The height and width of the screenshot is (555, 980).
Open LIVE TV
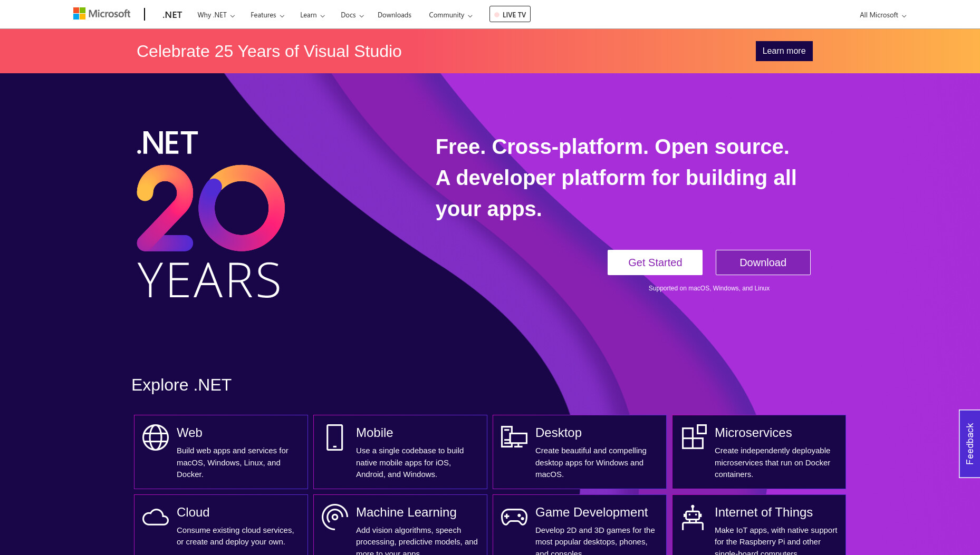click(510, 14)
